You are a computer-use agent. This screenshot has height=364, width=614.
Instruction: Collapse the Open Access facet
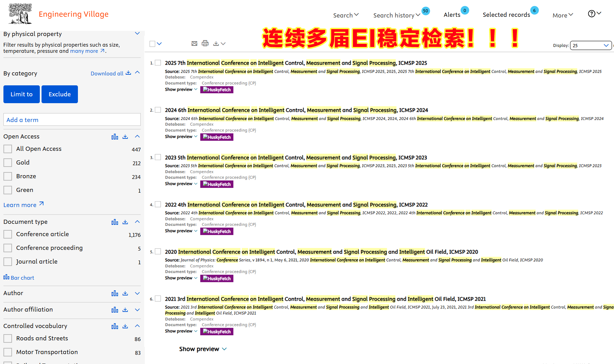(x=137, y=136)
